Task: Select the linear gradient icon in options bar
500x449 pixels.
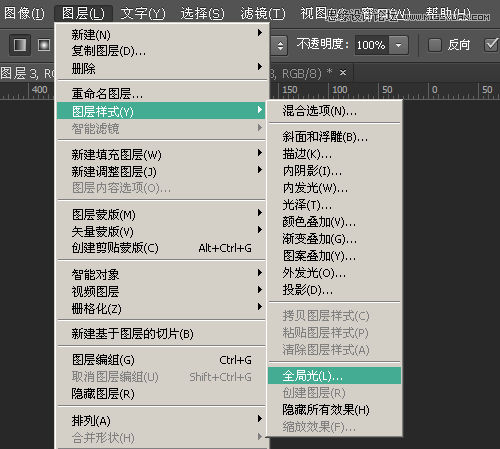Action: 20,45
